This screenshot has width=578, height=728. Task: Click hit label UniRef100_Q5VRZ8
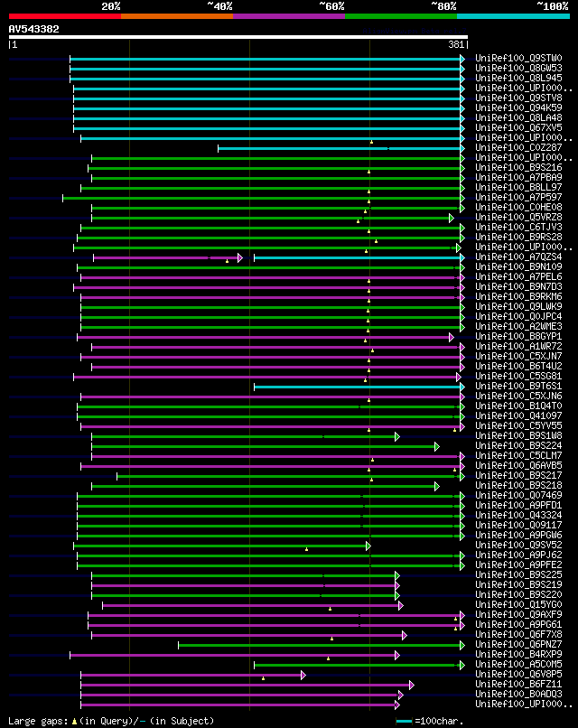(518, 218)
